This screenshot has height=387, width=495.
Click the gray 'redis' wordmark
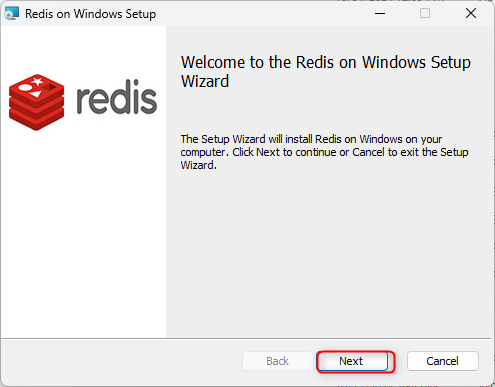117,97
